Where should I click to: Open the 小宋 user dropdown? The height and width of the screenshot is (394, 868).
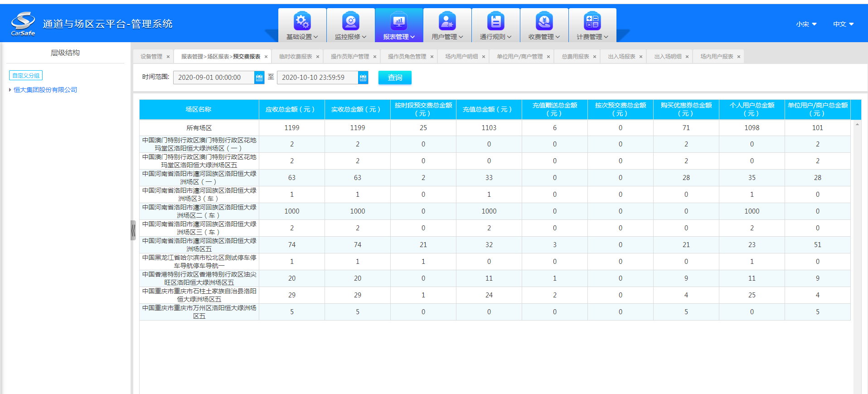pyautogui.click(x=806, y=24)
